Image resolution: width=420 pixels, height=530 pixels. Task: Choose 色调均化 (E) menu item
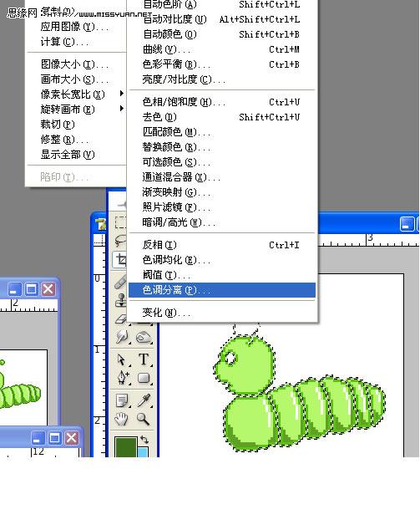pos(222,260)
